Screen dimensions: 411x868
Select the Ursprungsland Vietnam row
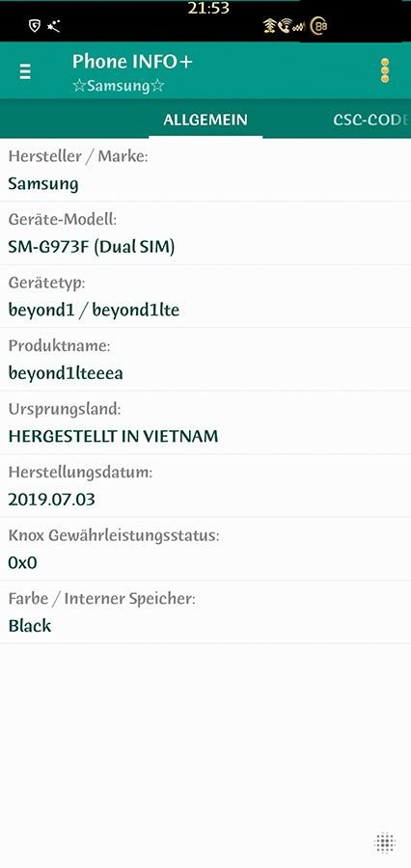[205, 422]
